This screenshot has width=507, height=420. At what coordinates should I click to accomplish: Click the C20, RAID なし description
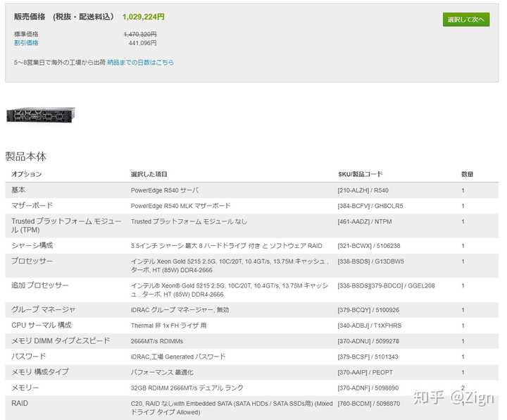(x=232, y=408)
